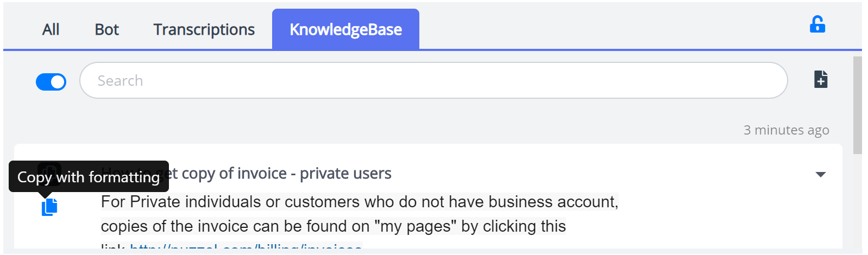Click the blue Copy with formatting icon
868x255 pixels.
pos(49,207)
